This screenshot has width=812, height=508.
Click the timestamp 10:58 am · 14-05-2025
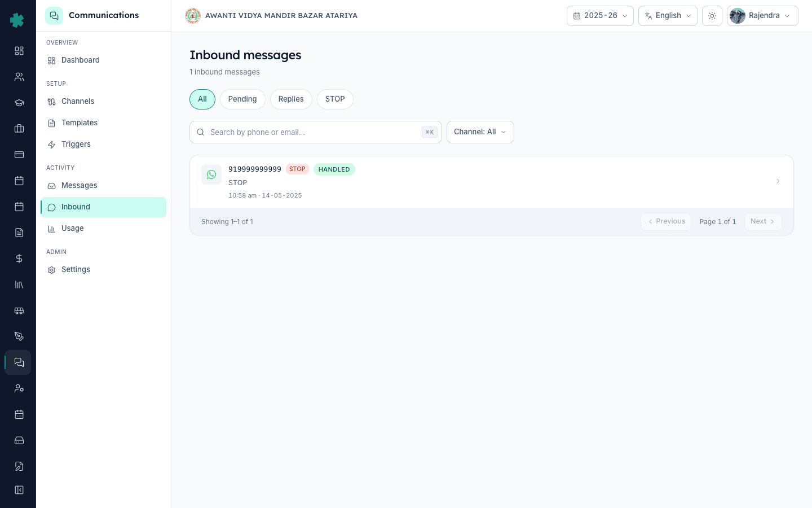[265, 195]
